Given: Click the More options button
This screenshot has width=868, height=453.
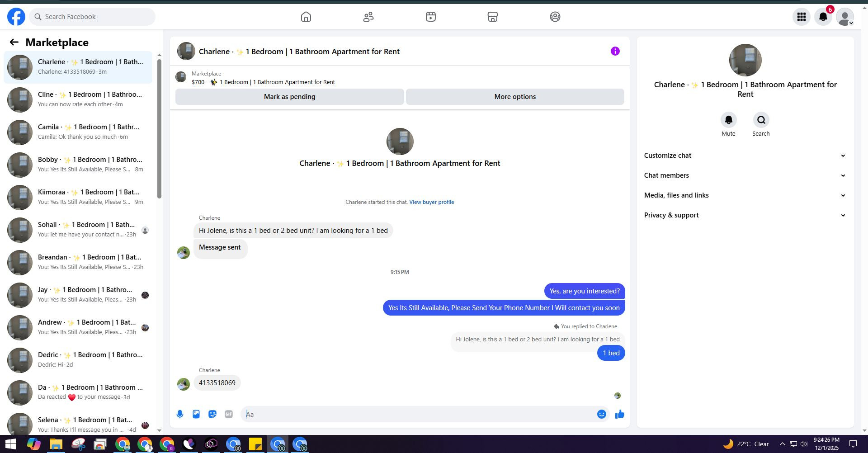Looking at the screenshot, I should pyautogui.click(x=515, y=97).
